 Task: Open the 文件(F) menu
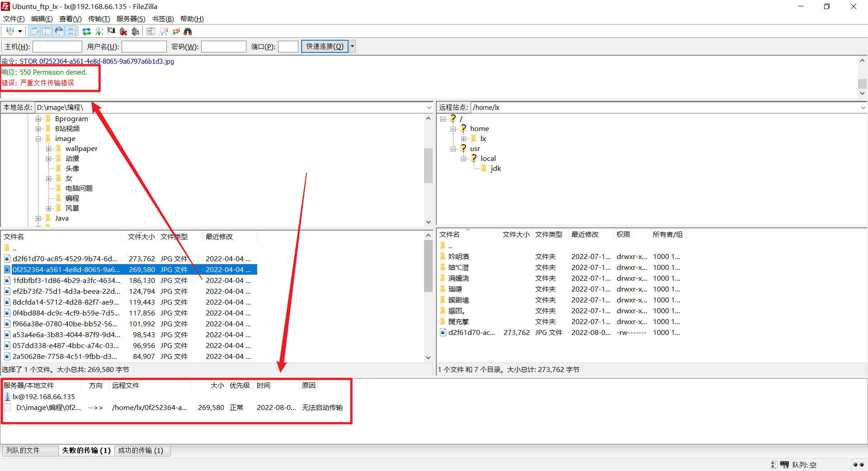(x=14, y=19)
